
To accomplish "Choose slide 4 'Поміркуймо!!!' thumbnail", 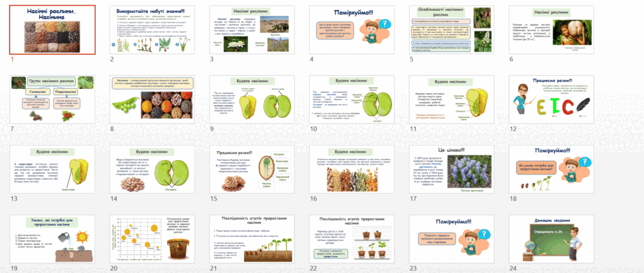I will [x=351, y=30].
